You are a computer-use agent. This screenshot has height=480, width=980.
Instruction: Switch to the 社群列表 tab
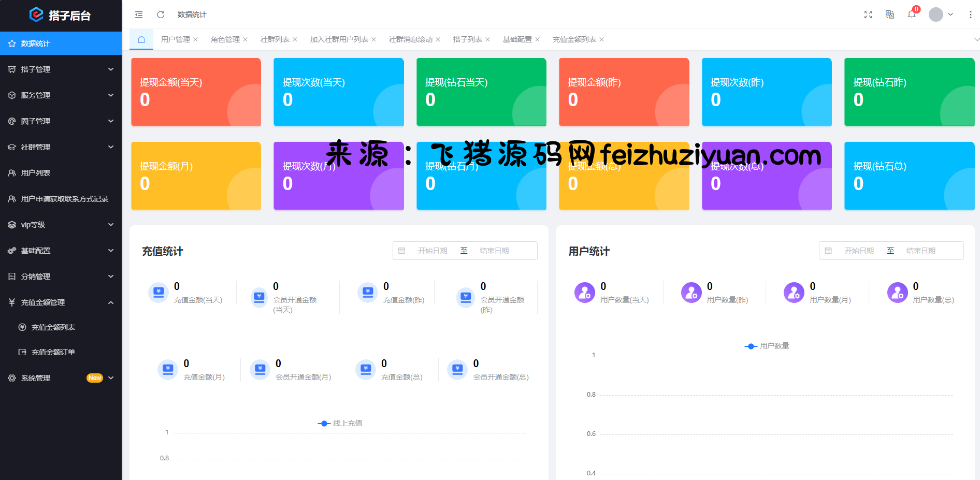tap(275, 39)
